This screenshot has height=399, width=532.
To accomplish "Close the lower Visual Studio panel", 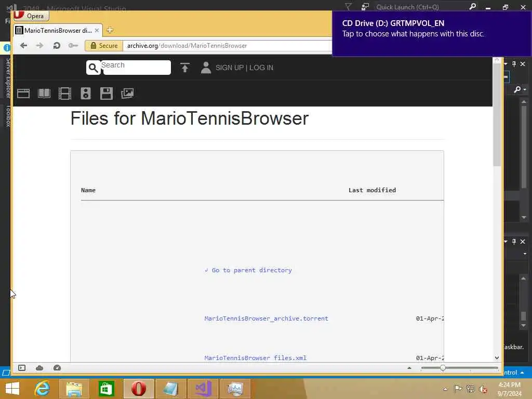I will [x=523, y=241].
